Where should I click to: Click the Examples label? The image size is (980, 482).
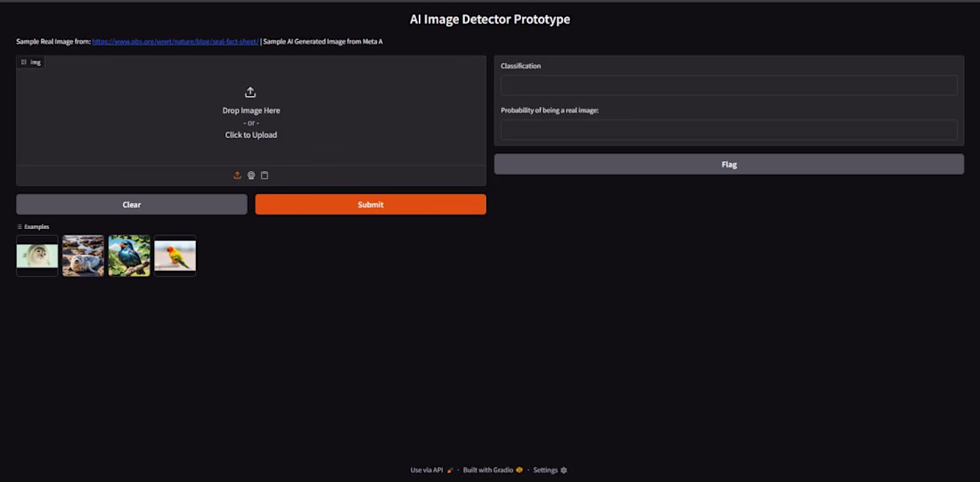click(x=33, y=227)
